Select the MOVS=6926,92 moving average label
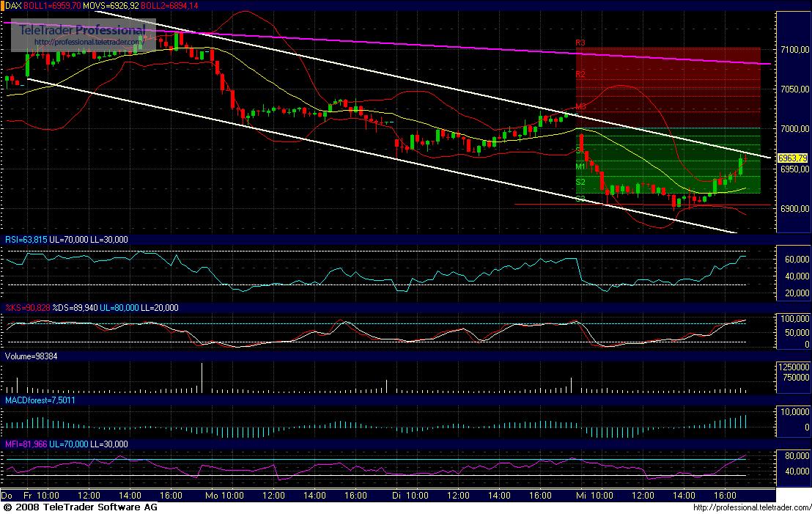The height and width of the screenshot is (514, 812). [x=111, y=6]
